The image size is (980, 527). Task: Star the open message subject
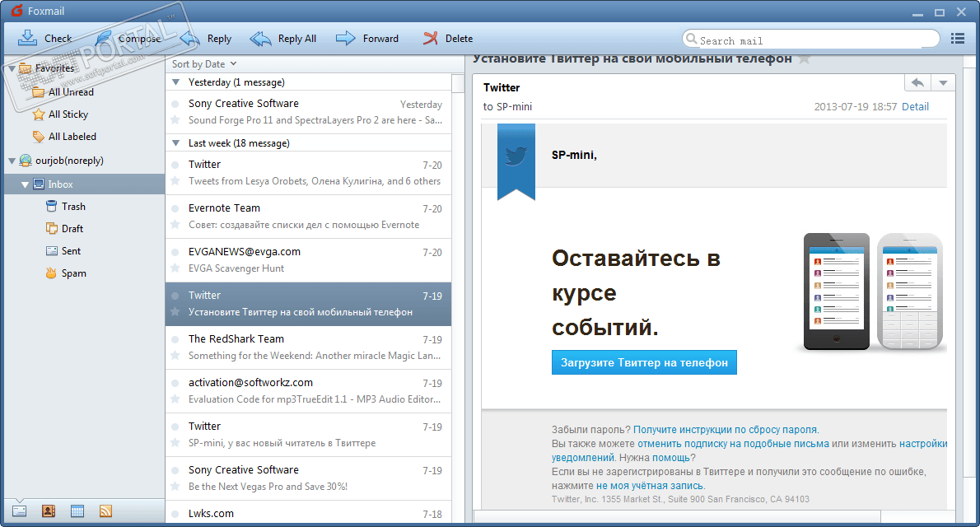pos(805,59)
